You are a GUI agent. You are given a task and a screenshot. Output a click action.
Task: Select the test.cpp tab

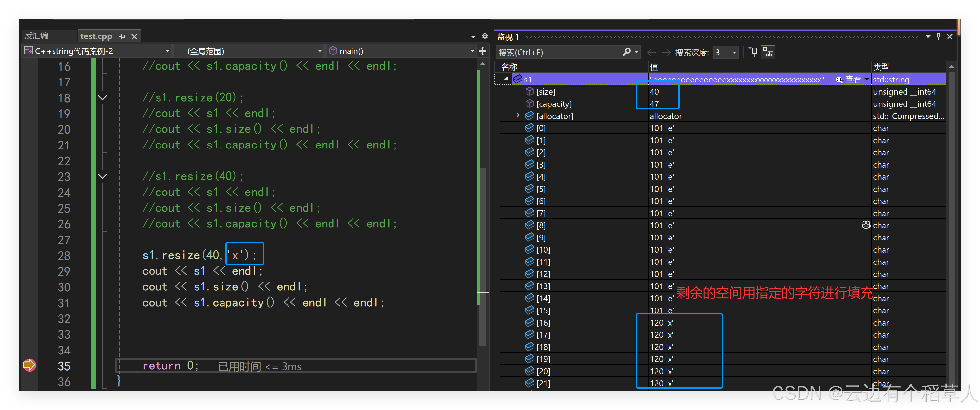coord(96,36)
